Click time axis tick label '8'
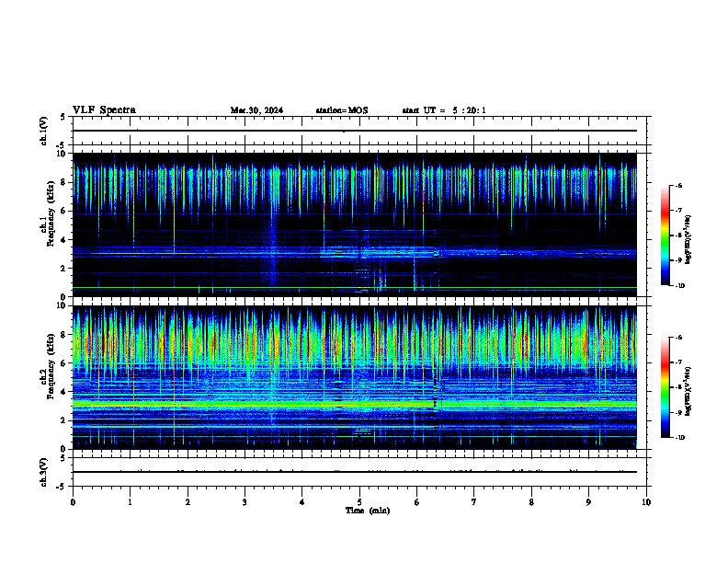The image size is (728, 563). point(531,502)
